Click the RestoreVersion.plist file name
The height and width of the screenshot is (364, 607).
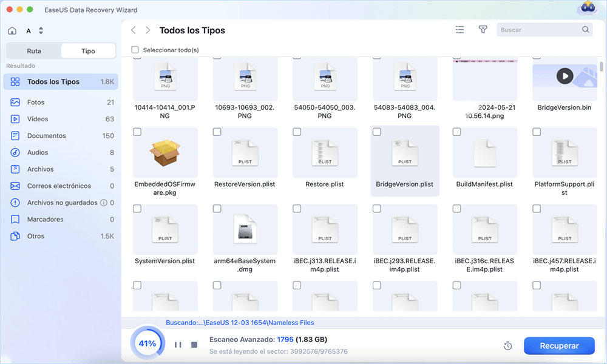pyautogui.click(x=245, y=184)
